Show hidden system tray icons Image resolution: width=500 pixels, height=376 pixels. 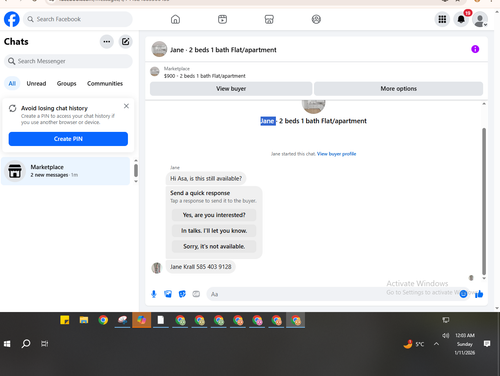pyautogui.click(x=436, y=344)
